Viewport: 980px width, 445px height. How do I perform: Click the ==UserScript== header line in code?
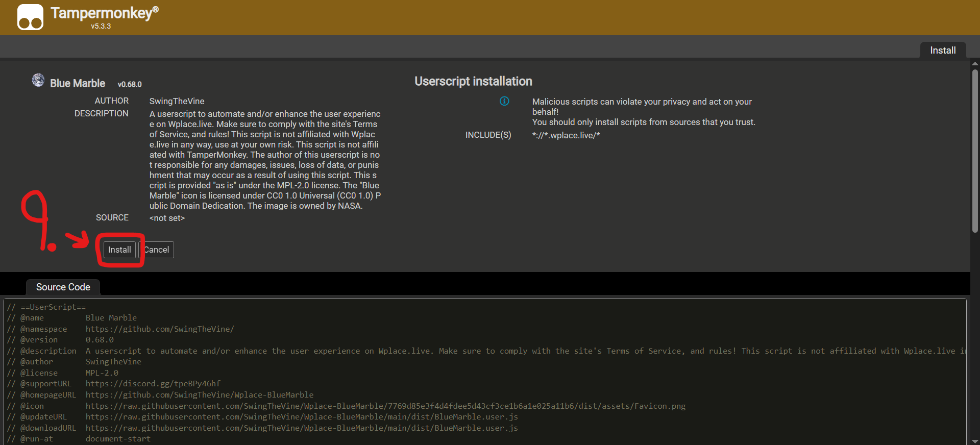(x=53, y=307)
